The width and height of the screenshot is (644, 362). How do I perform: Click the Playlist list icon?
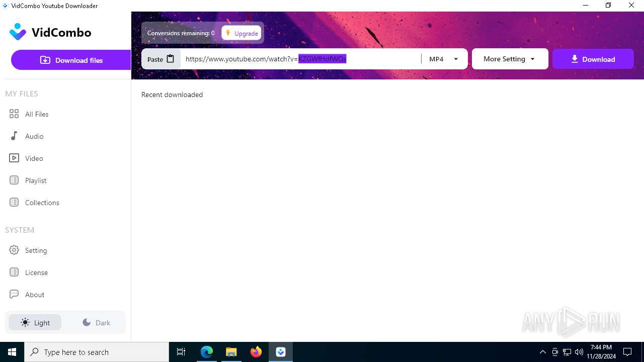pyautogui.click(x=14, y=180)
